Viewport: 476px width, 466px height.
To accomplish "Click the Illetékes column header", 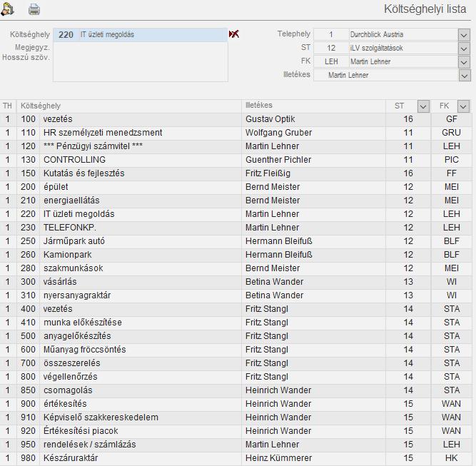I will pyautogui.click(x=258, y=106).
